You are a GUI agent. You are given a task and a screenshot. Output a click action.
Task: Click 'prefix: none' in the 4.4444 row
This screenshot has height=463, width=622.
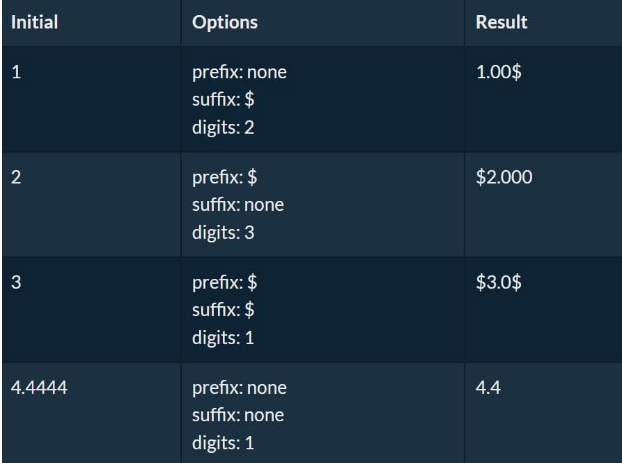pos(239,388)
